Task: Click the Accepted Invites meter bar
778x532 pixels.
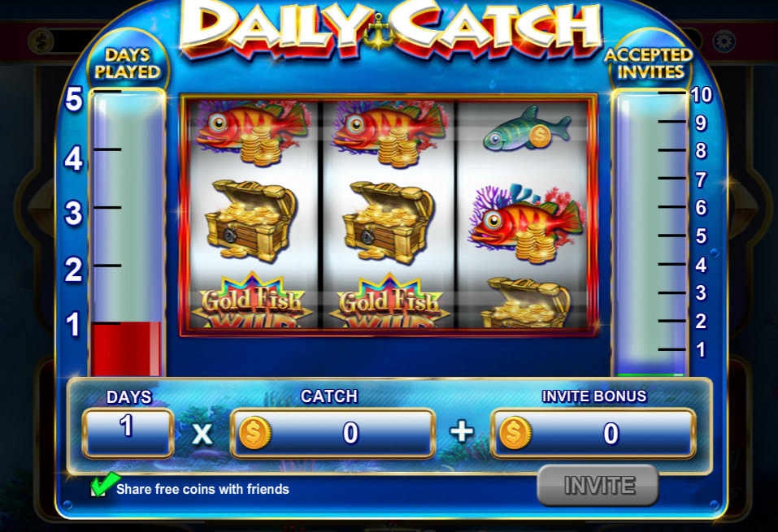Action: 650,233
